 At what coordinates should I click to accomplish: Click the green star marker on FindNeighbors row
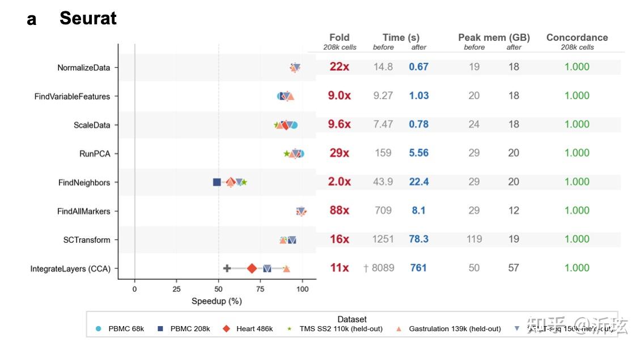click(244, 182)
